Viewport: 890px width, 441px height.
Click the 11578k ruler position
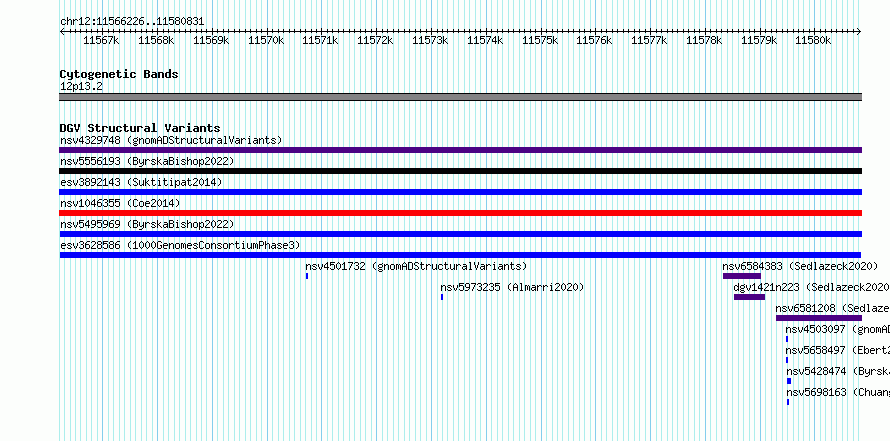pos(704,40)
